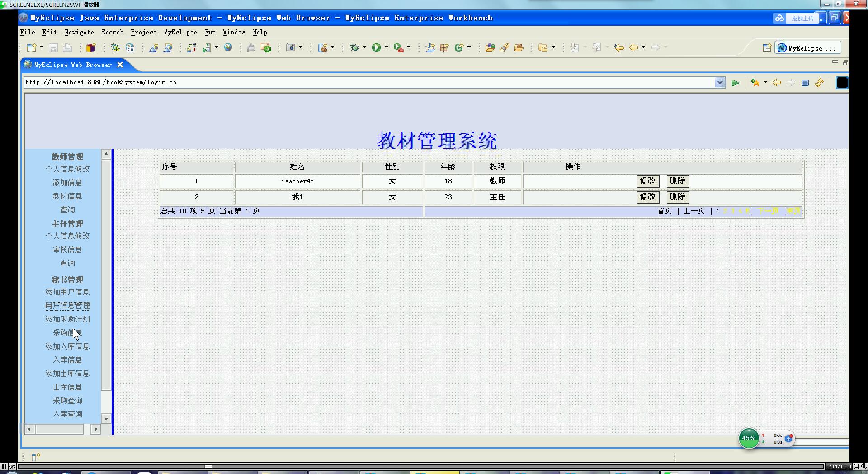This screenshot has height=474, width=868.
Task: Click the New wizard toolbar icon
Action: click(x=31, y=47)
